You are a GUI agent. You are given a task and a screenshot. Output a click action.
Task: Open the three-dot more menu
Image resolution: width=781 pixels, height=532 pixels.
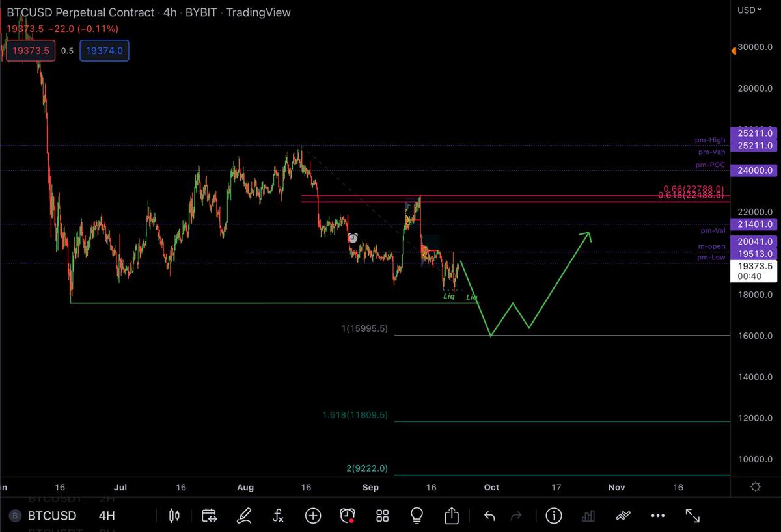tap(657, 516)
